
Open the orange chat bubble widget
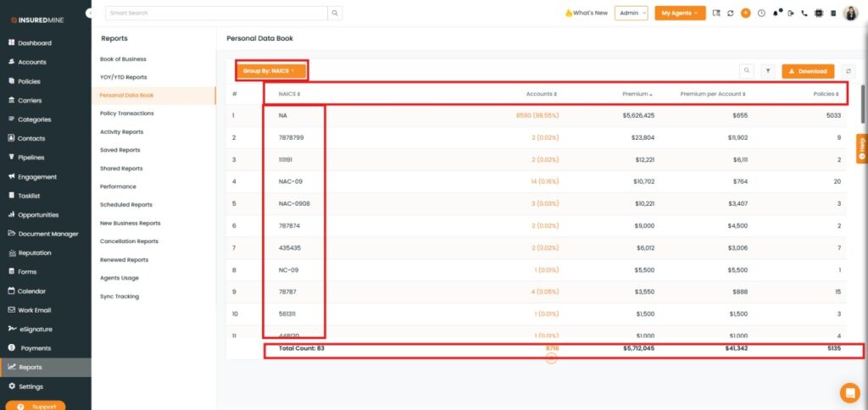[849, 392]
